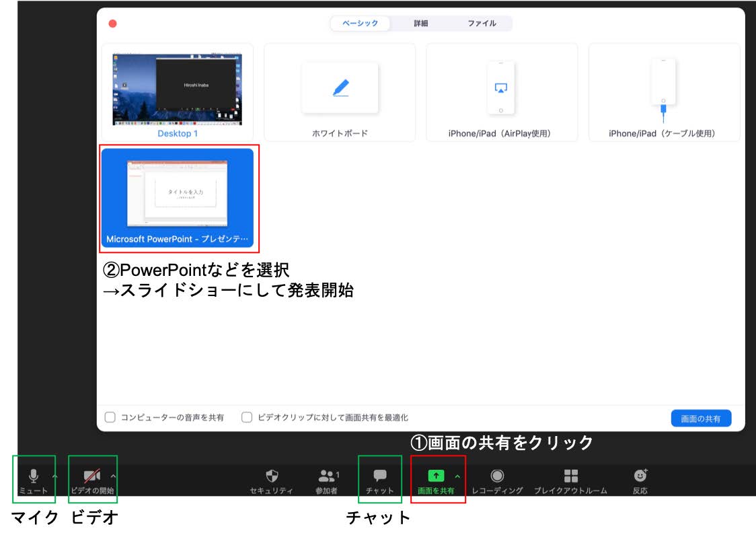Switch to the ファイル tab
Viewport: 756px width, 537px height.
[482, 23]
